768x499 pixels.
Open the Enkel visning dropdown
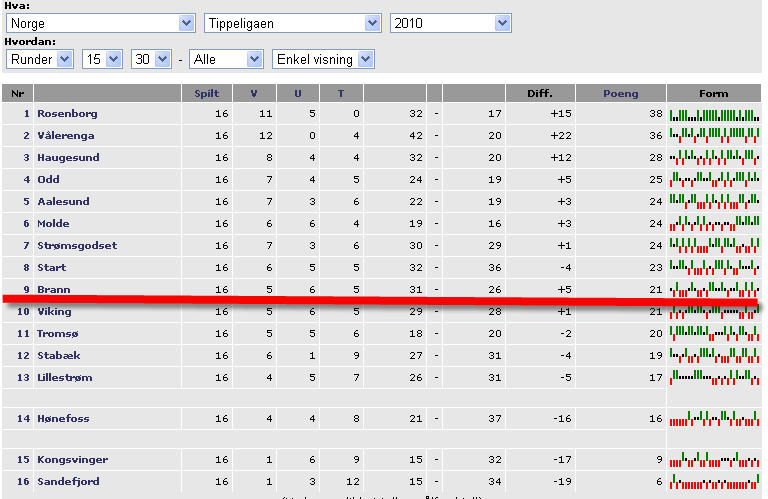[323, 59]
